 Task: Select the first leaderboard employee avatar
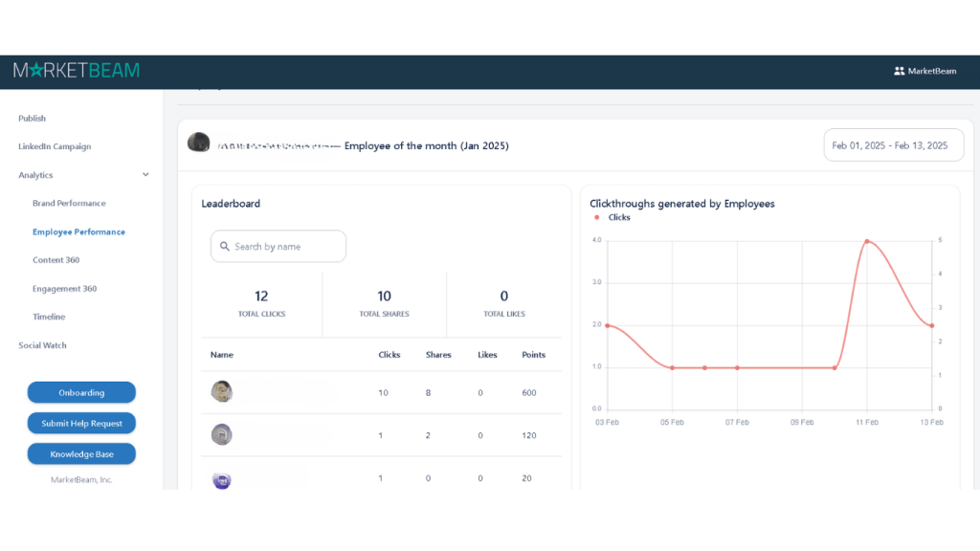coord(222,391)
